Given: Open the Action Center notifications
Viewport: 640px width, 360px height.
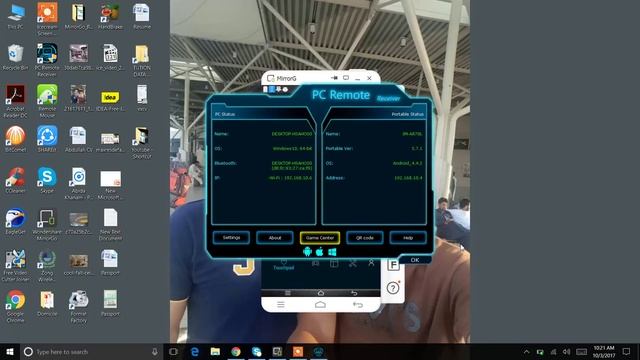Looking at the screenshot, I should click(x=627, y=351).
